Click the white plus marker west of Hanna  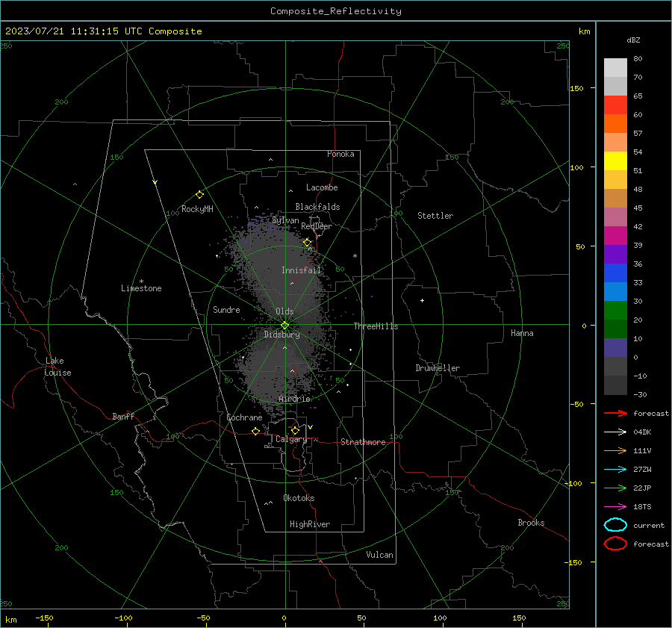[422, 300]
